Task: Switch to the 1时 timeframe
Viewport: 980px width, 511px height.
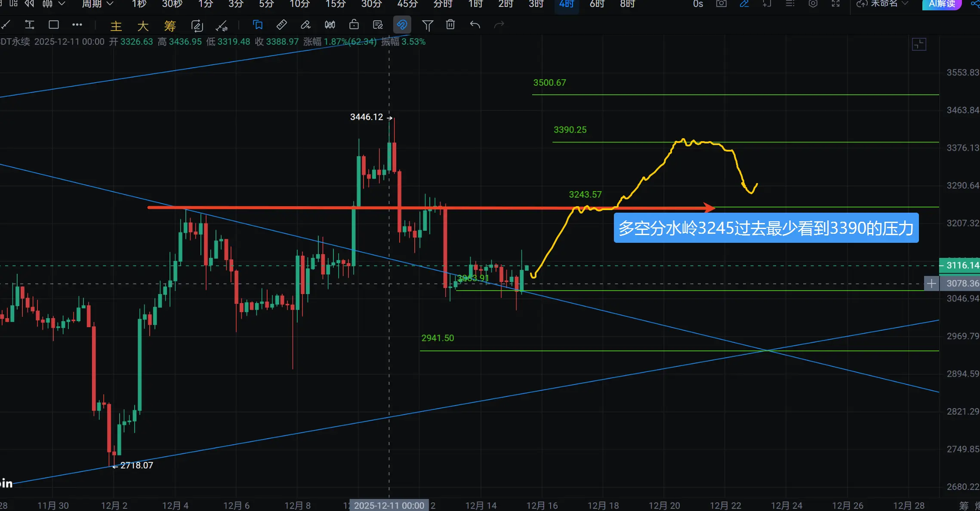Action: coord(475,4)
